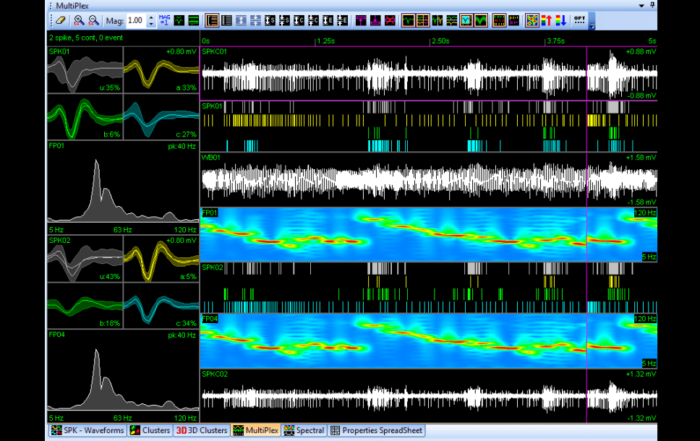Click the '2 spike, 5 cont, 0 event' status text
700x441 pixels.
pos(86,38)
